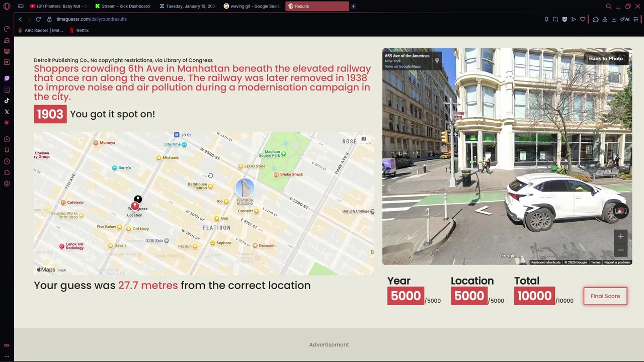The width and height of the screenshot is (644, 362).
Task: Open browser tab search magnifier
Action: pos(608,6)
